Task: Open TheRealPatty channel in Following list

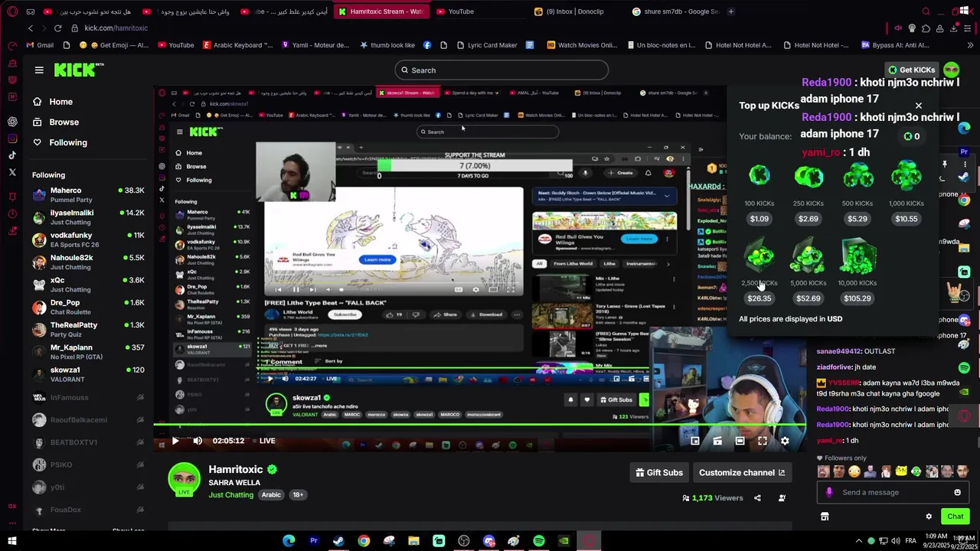Action: 88,329
